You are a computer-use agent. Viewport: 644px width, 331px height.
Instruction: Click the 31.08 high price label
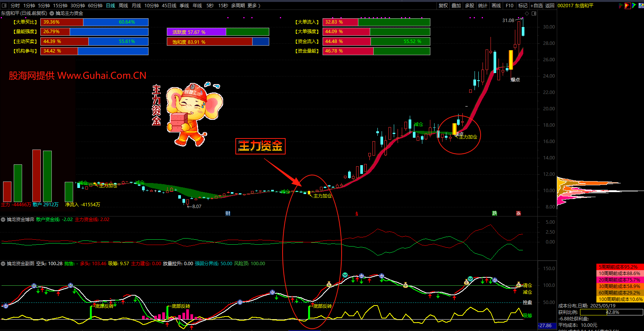(x=508, y=21)
